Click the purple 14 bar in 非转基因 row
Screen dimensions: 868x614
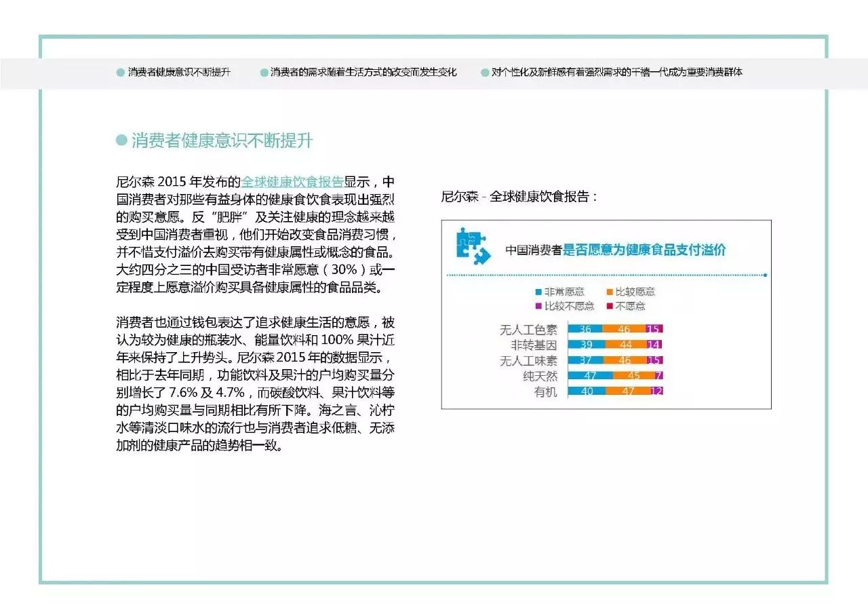654,344
